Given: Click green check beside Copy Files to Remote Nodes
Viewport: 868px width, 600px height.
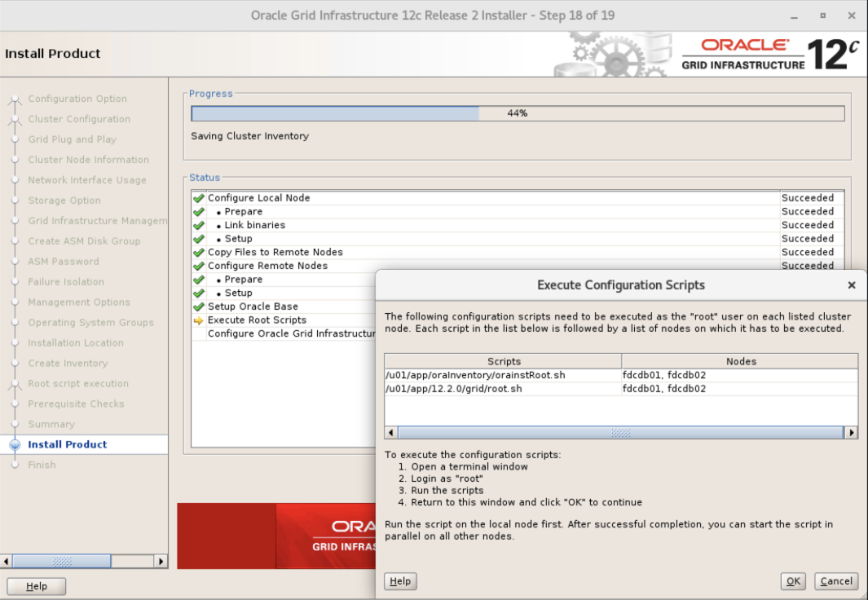Looking at the screenshot, I should (x=199, y=252).
